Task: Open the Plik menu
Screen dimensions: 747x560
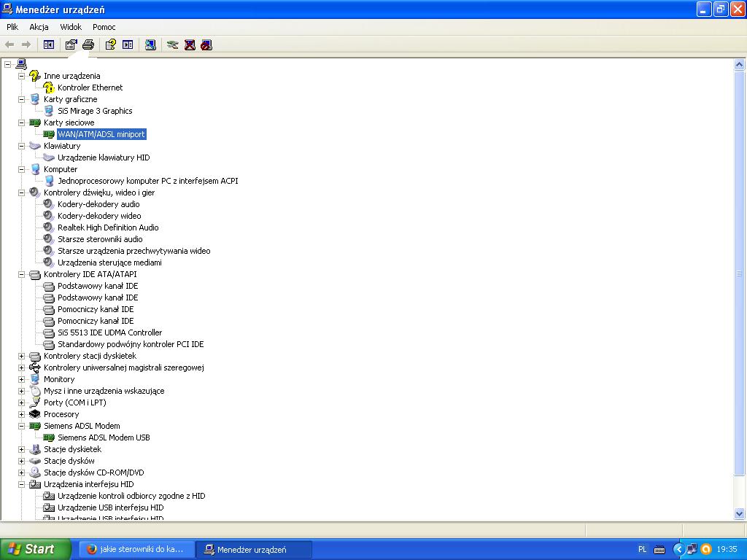Action: click(x=12, y=27)
